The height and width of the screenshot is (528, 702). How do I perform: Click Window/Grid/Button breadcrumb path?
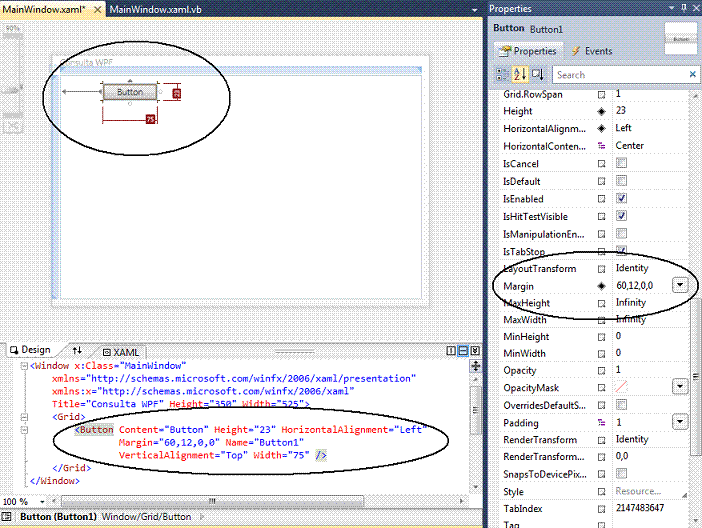pyautogui.click(x=146, y=516)
